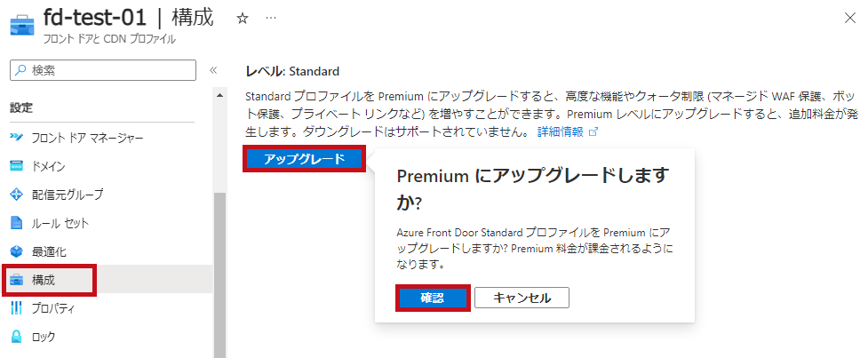Click the blue アップグレード button
The image size is (868, 358).
click(x=305, y=159)
